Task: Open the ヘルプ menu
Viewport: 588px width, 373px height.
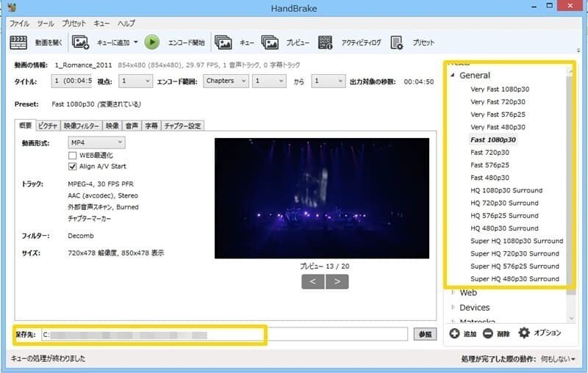Action: pyautogui.click(x=126, y=23)
